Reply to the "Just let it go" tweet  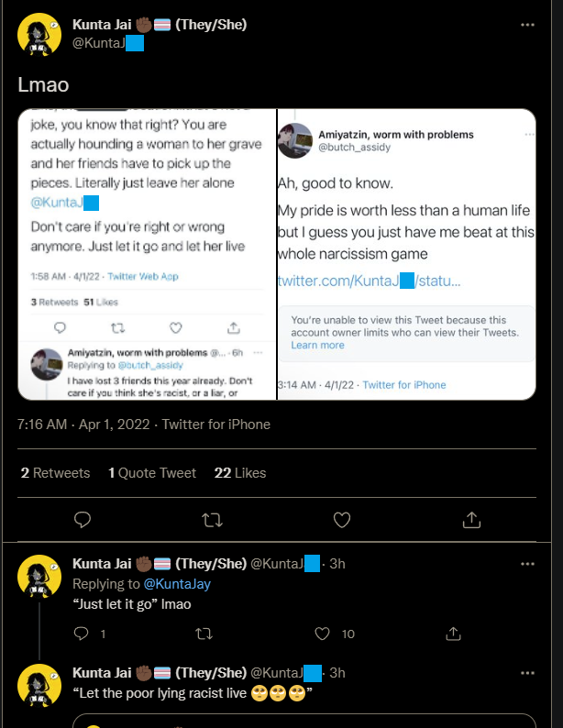(82, 634)
